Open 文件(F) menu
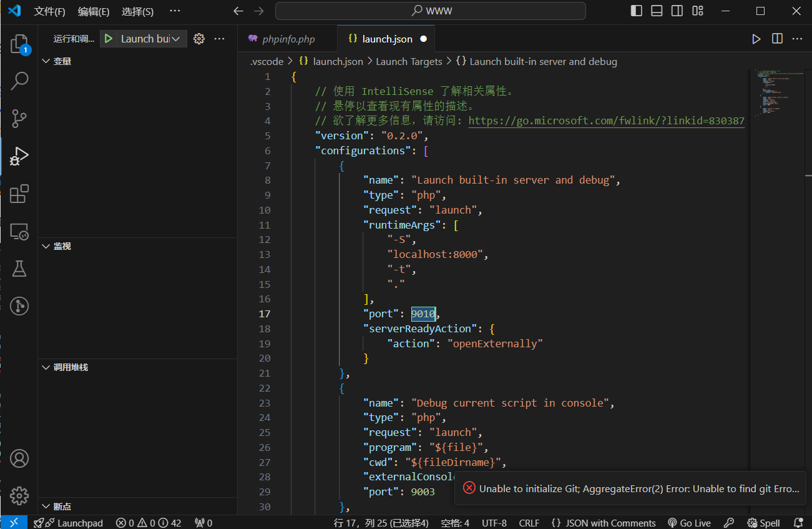This screenshot has width=812, height=529. (50, 11)
